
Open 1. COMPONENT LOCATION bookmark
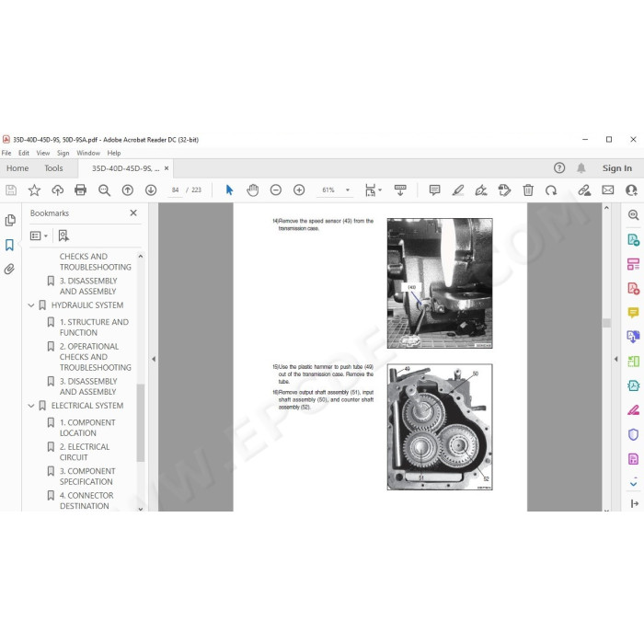(87, 428)
